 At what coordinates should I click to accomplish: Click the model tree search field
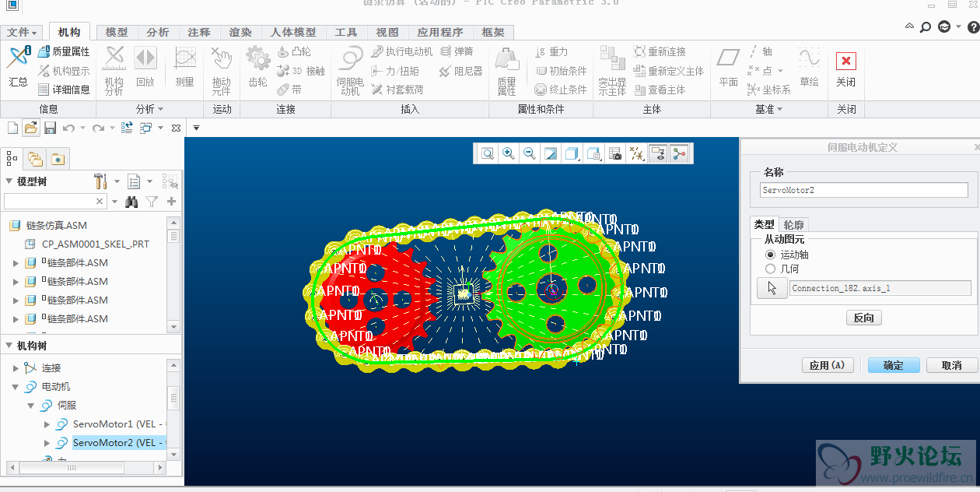coord(55,202)
